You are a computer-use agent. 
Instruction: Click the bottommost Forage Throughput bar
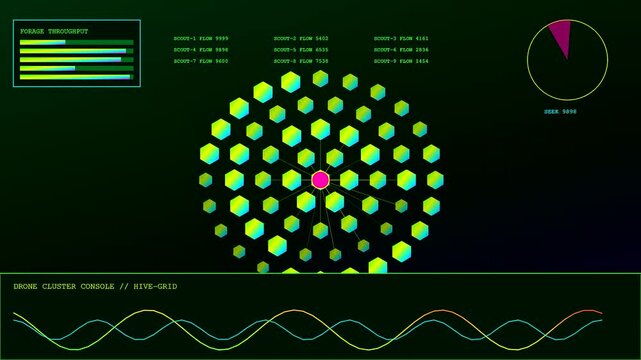coord(76,77)
